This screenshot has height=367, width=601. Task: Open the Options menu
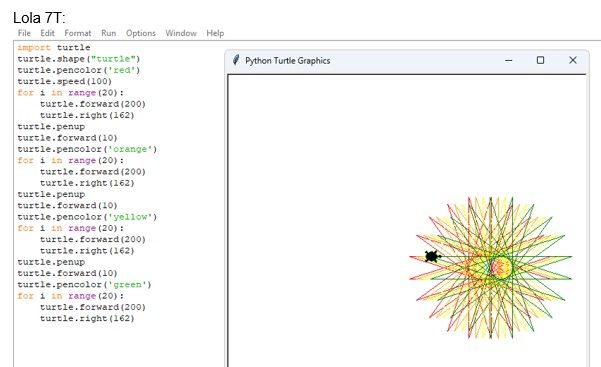(141, 33)
